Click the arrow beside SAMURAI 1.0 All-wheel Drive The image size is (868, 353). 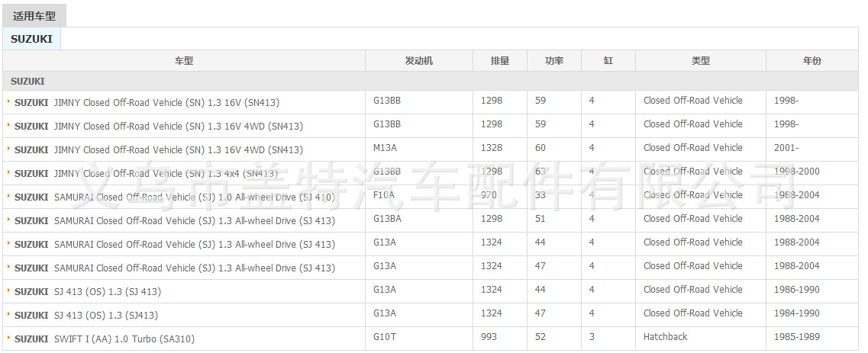pyautogui.click(x=9, y=196)
